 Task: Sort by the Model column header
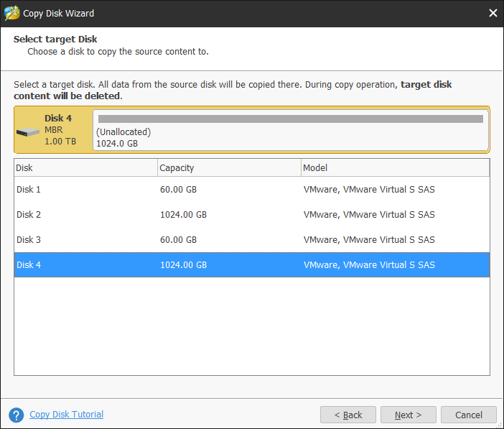[396, 167]
